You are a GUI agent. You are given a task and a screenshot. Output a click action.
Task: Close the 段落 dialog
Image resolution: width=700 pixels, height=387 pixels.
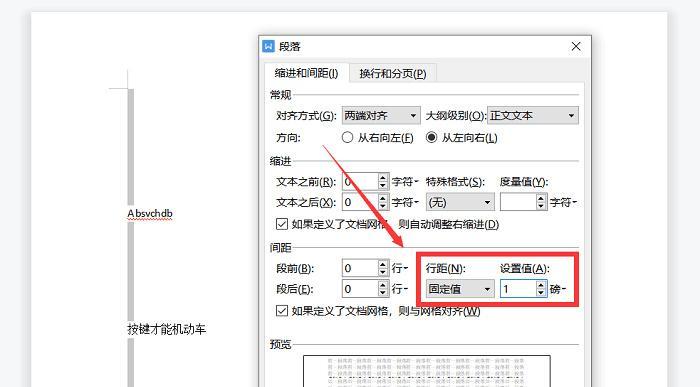pyautogui.click(x=576, y=46)
